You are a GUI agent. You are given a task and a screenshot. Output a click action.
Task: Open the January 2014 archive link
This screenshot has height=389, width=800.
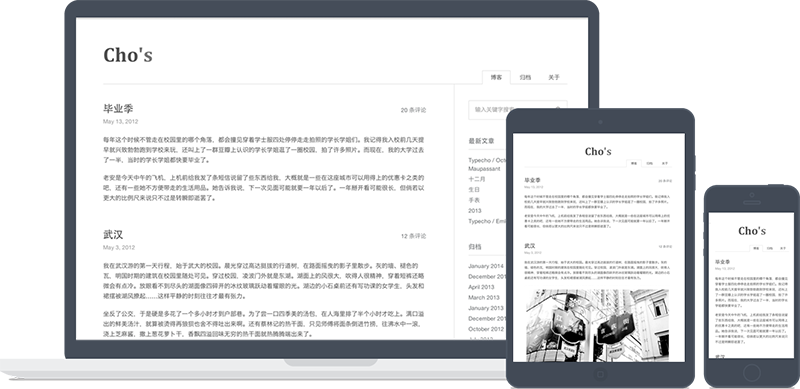486,266
